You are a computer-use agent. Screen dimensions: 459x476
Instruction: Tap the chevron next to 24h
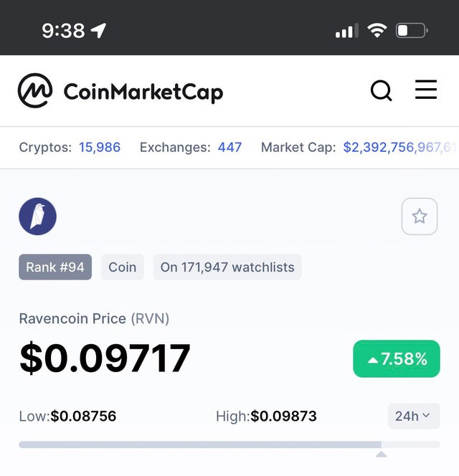coord(426,415)
